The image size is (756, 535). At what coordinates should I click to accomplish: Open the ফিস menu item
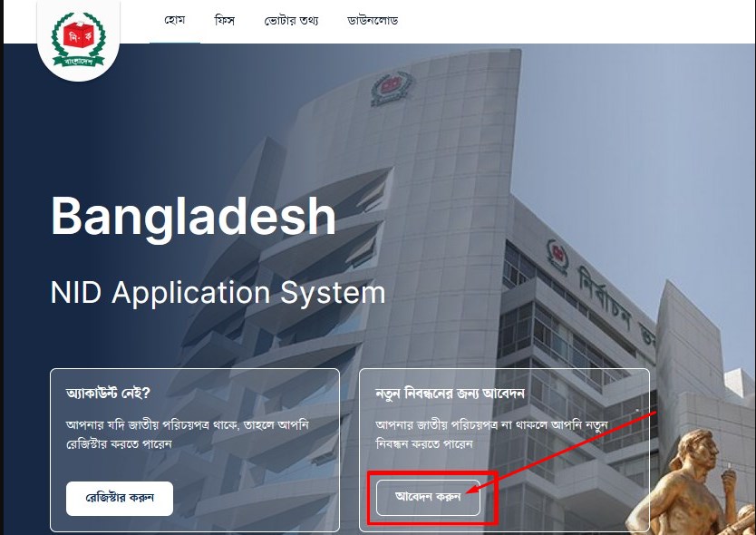224,20
